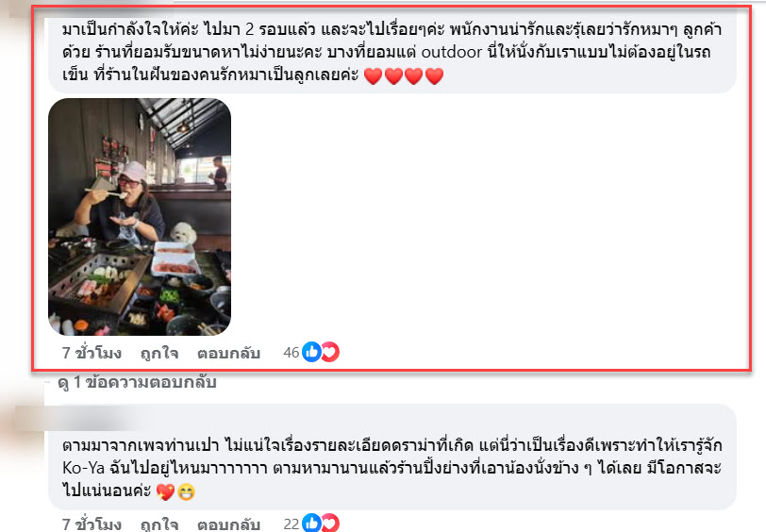Click ตอบกลับ under the Ko-Ya comment
Viewport: 766px width, 532px height.
[x=228, y=524]
